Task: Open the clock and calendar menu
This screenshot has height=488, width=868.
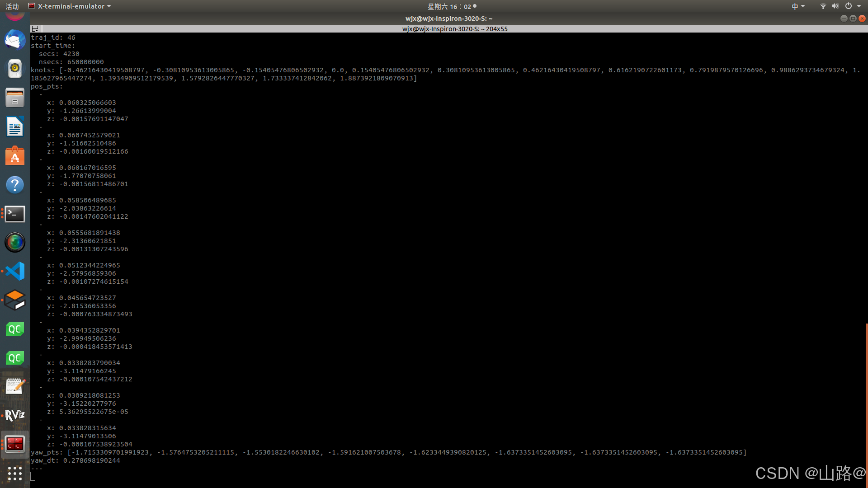Action: [451, 6]
